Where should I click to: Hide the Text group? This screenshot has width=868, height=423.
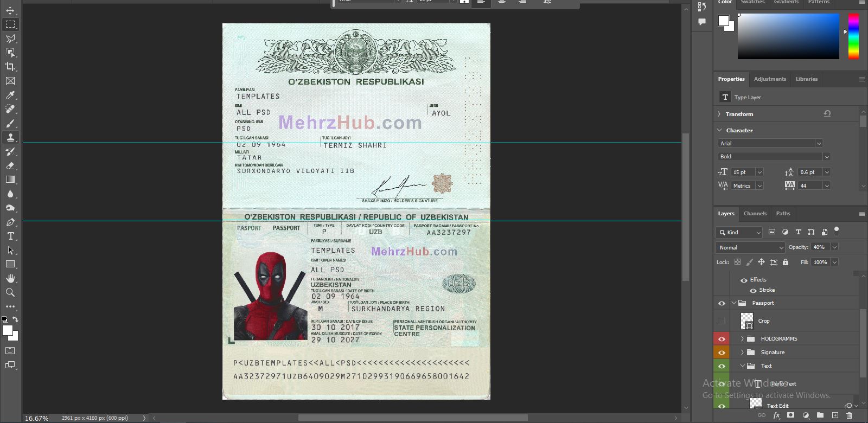[722, 366]
